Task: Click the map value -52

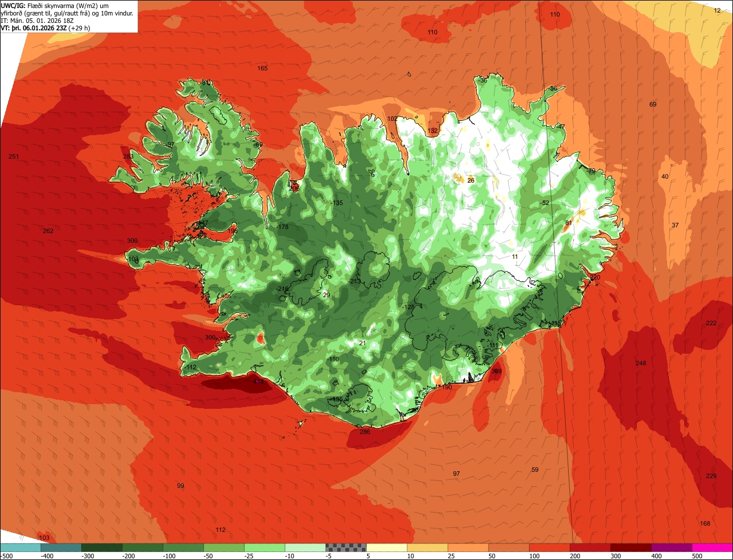Action: tap(545, 203)
